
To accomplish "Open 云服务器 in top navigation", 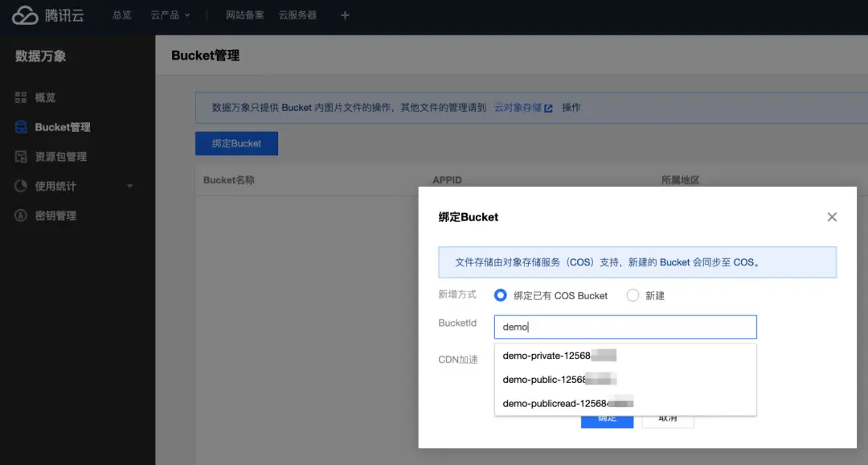I will [297, 15].
